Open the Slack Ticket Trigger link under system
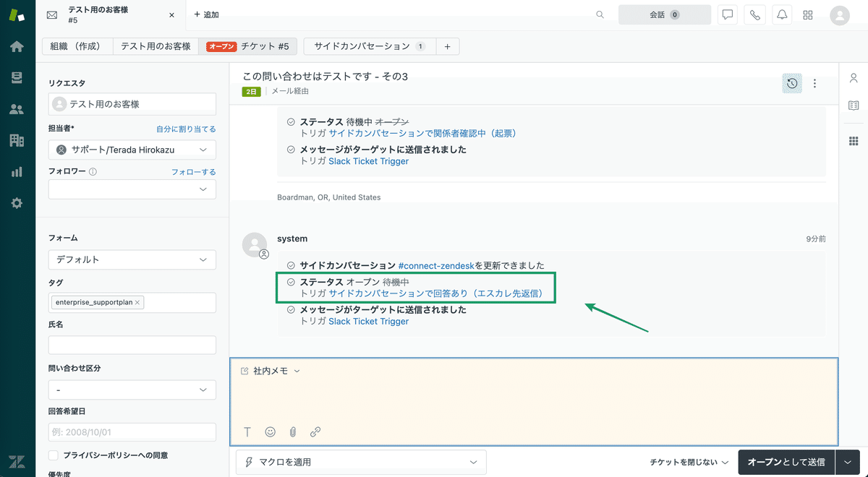The image size is (868, 477). pos(368,321)
